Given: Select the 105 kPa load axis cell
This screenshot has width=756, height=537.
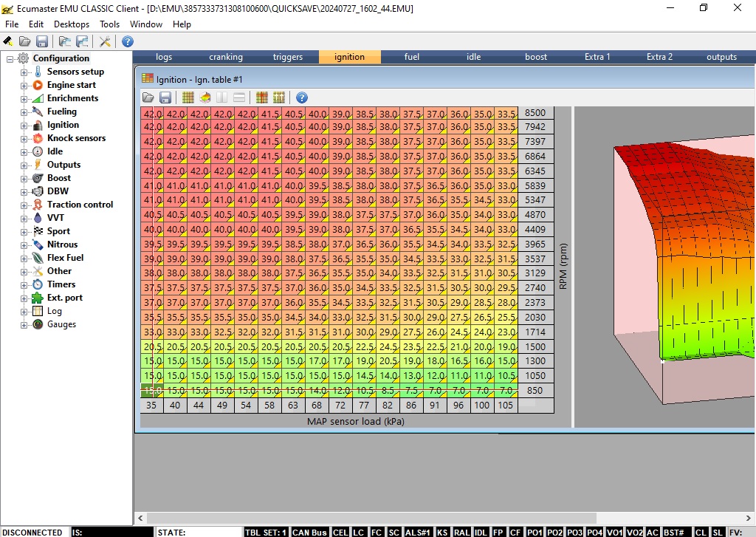Looking at the screenshot, I should coord(505,406).
